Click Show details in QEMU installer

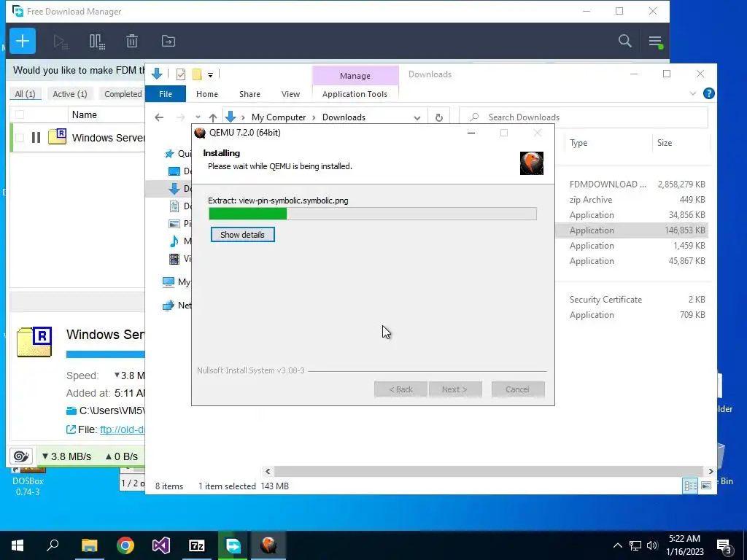(x=242, y=235)
